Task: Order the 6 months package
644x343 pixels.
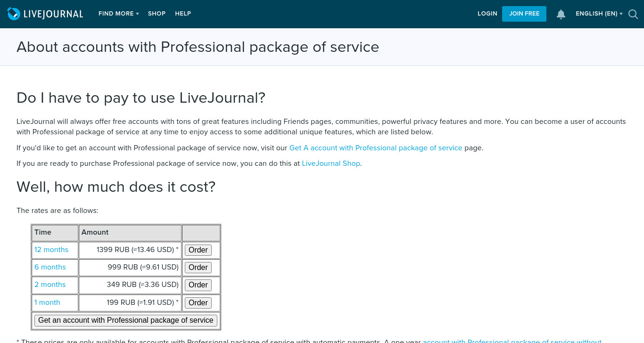Action: (x=198, y=268)
